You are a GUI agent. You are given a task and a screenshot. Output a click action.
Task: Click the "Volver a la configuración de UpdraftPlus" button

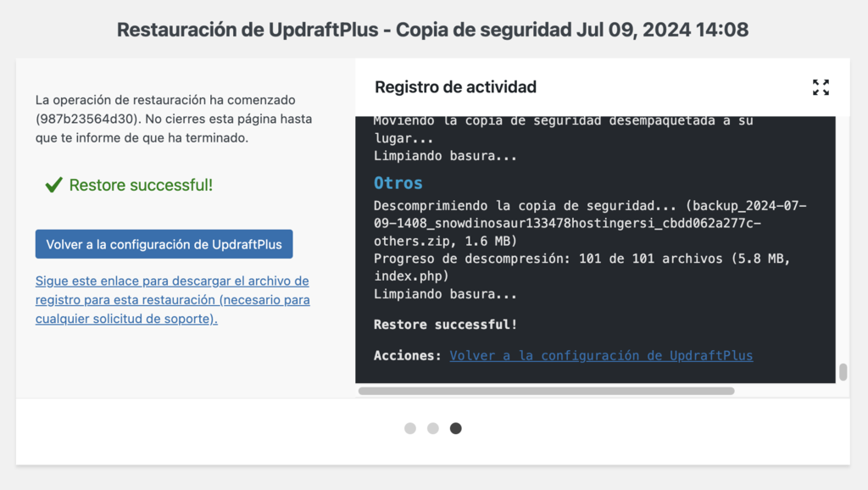(x=164, y=243)
